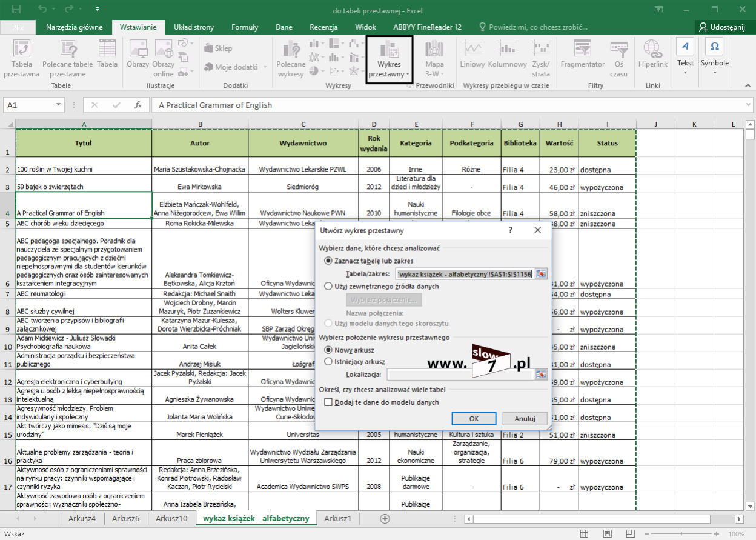
Task: Open the Mapa 3-W tool
Action: pos(434,59)
